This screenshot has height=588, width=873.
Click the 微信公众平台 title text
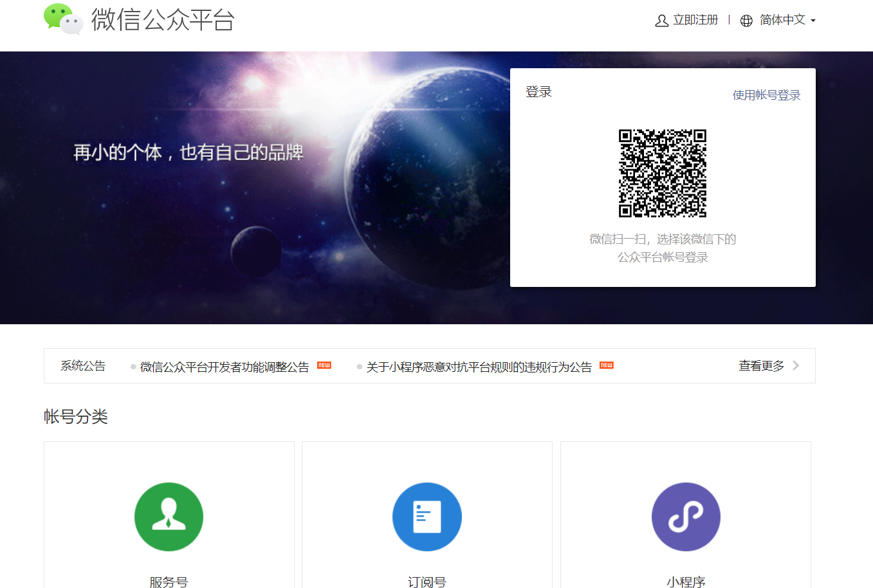(x=163, y=20)
